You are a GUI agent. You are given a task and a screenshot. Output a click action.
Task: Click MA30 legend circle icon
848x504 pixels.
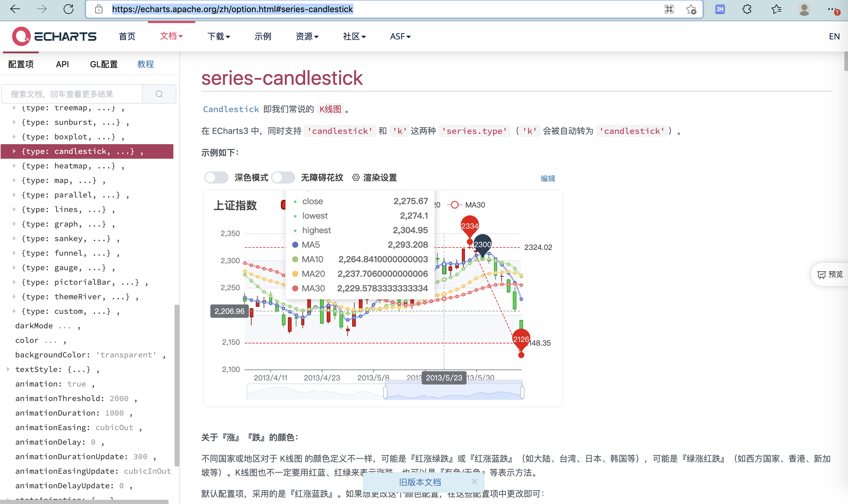tap(455, 205)
